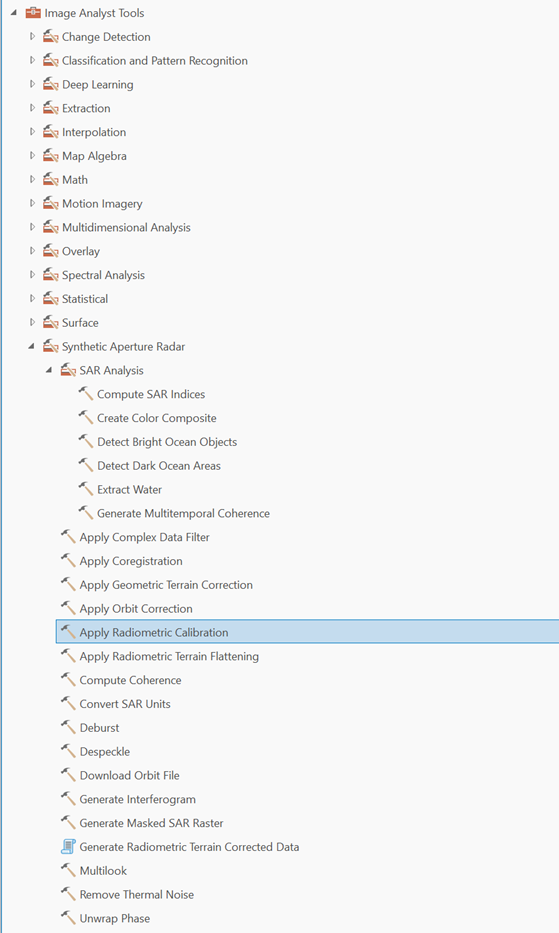Open the Multilook tool
This screenshot has width=559, height=933.
click(104, 871)
